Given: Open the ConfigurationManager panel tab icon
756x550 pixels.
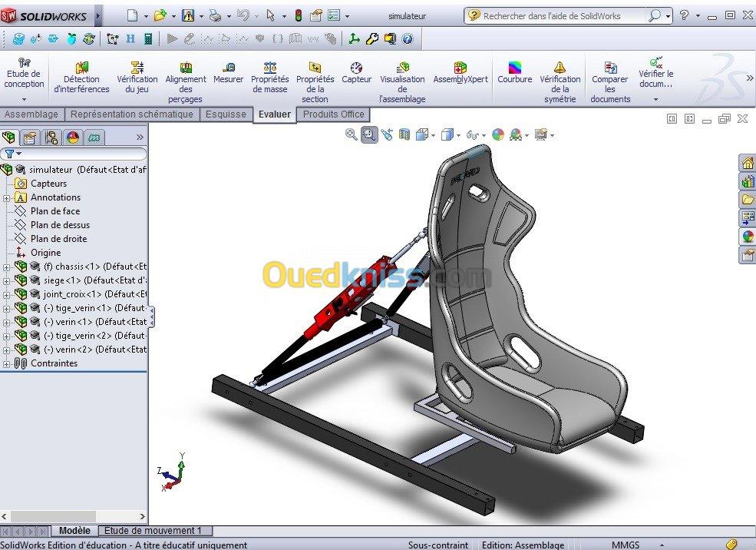Looking at the screenshot, I should (x=51, y=137).
